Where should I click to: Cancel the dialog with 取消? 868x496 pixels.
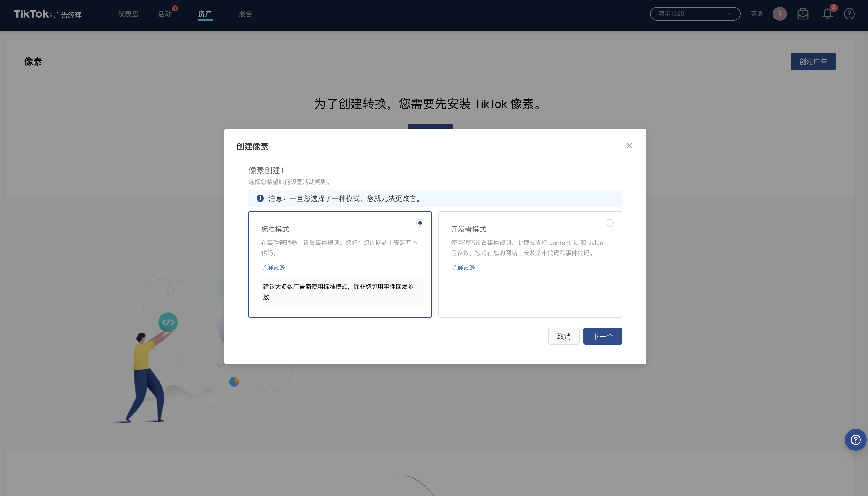564,336
